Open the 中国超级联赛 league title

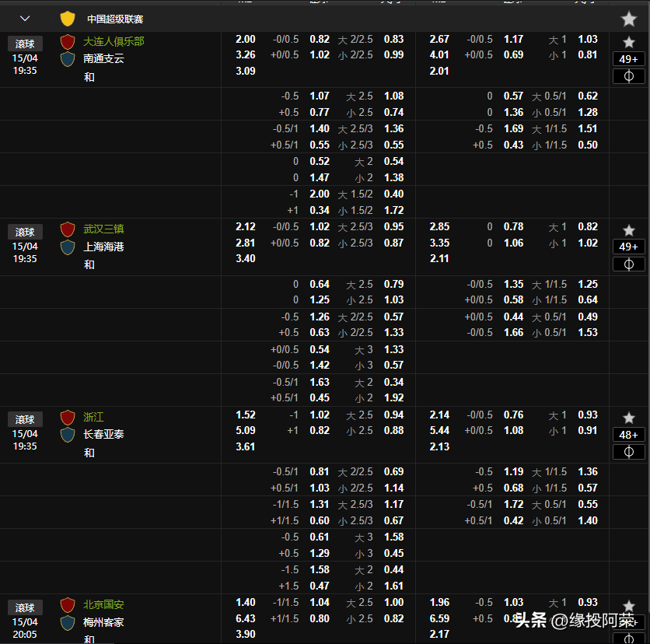[x=115, y=19]
